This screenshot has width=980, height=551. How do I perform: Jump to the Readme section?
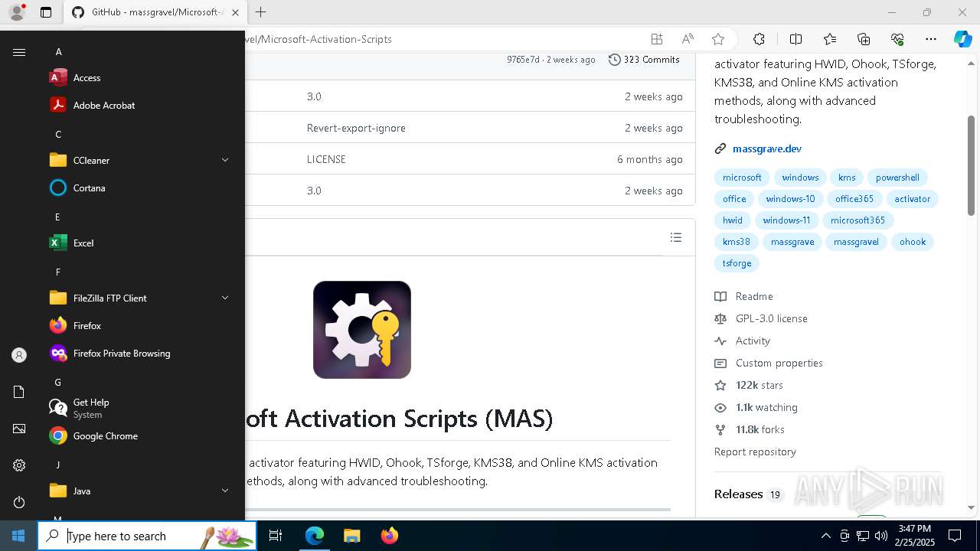(743, 296)
